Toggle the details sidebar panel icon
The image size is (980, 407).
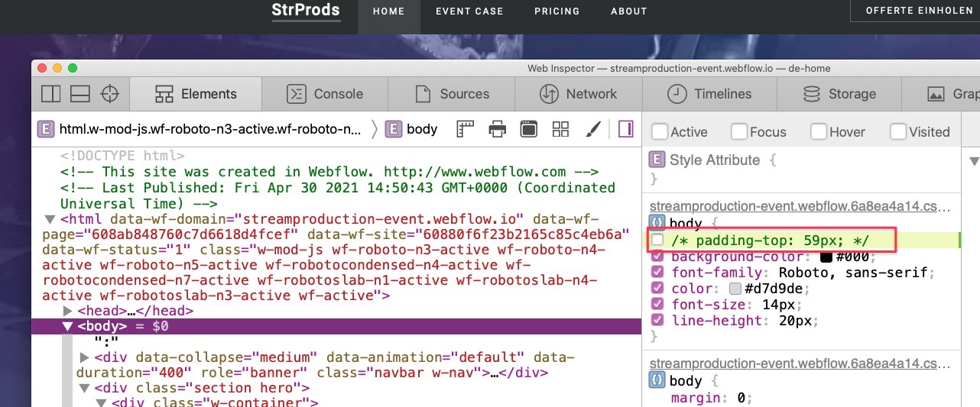coord(626,128)
